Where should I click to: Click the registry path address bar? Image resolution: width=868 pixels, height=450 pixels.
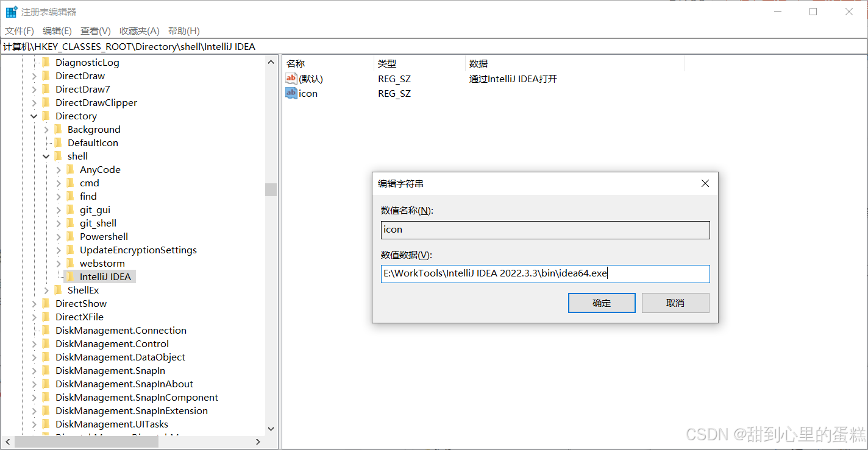coord(433,46)
